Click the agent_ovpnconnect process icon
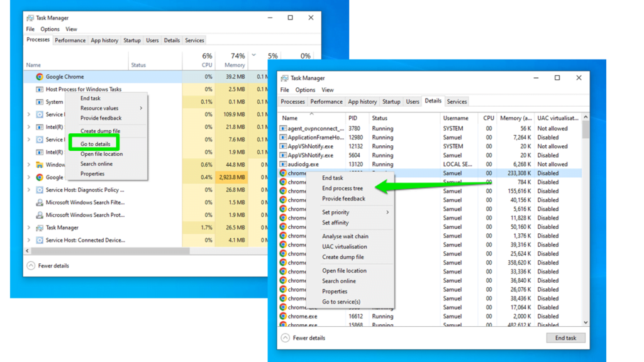Image resolution: width=644 pixels, height=362 pixels. (284, 129)
